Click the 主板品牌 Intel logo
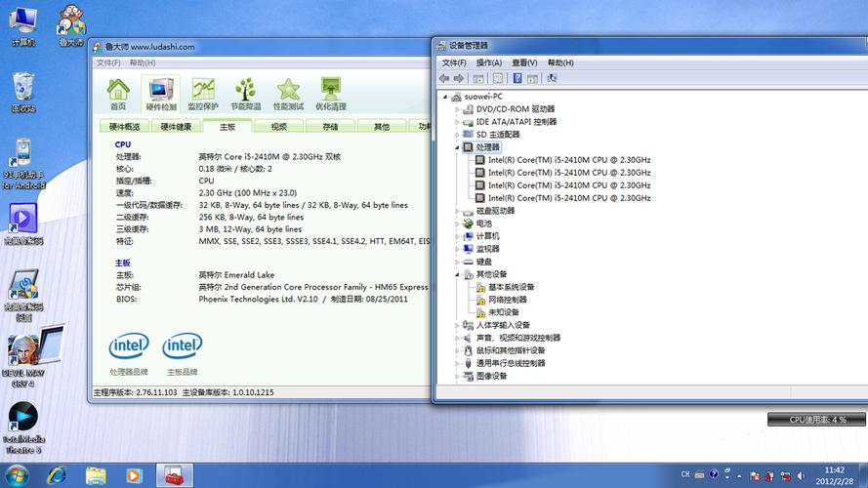This screenshot has width=868, height=488. point(183,346)
